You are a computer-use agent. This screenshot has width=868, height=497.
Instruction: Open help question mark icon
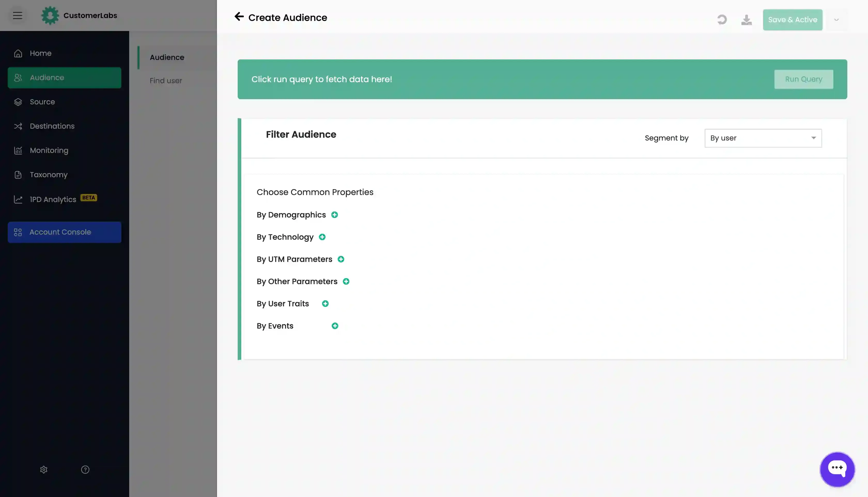(x=85, y=470)
